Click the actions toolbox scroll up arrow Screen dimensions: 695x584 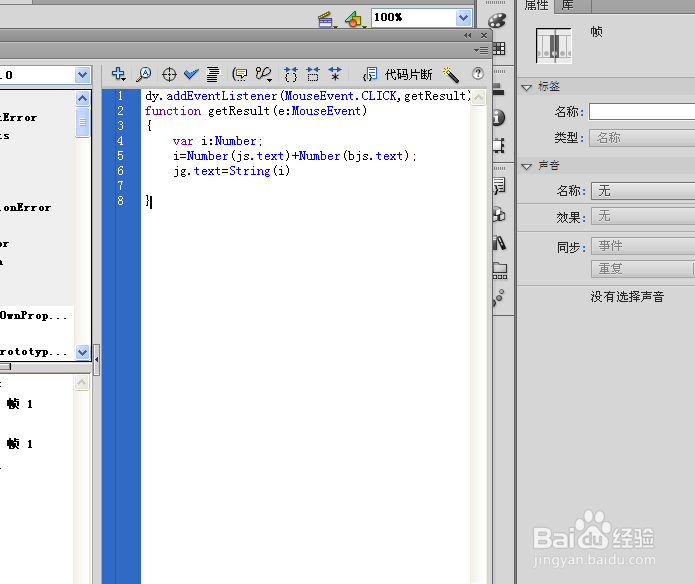pyautogui.click(x=82, y=98)
